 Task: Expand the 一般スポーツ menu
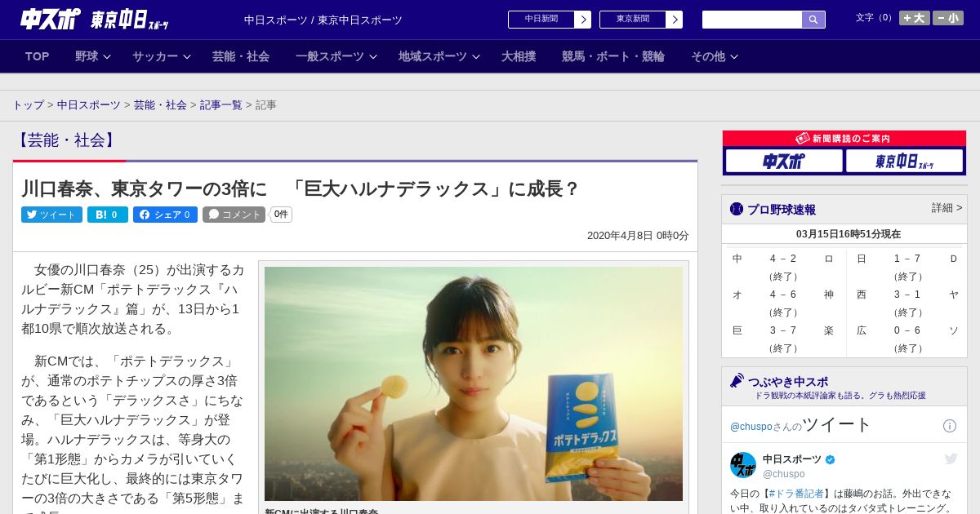pyautogui.click(x=336, y=56)
